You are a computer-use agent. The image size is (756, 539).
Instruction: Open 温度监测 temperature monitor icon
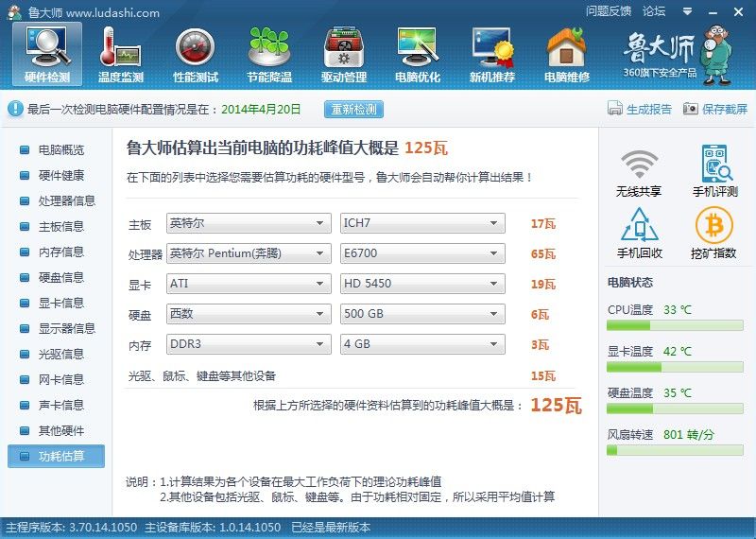[x=121, y=54]
